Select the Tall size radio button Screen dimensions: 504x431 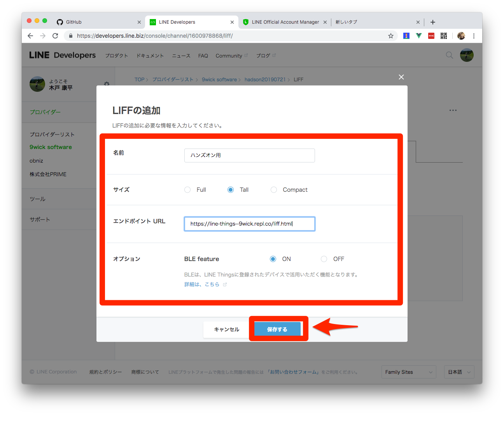[231, 190]
